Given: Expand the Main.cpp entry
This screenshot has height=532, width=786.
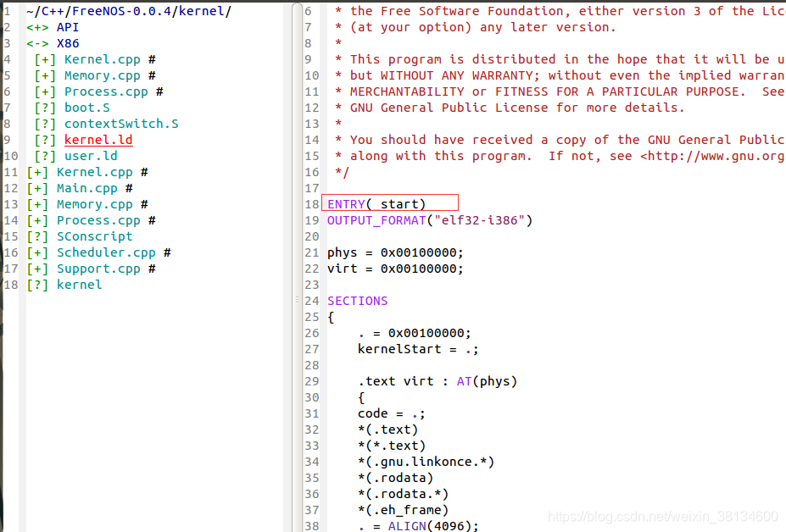Looking at the screenshot, I should [37, 188].
